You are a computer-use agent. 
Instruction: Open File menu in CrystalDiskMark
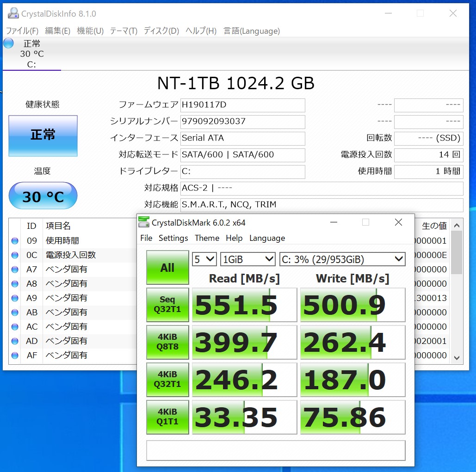point(146,238)
